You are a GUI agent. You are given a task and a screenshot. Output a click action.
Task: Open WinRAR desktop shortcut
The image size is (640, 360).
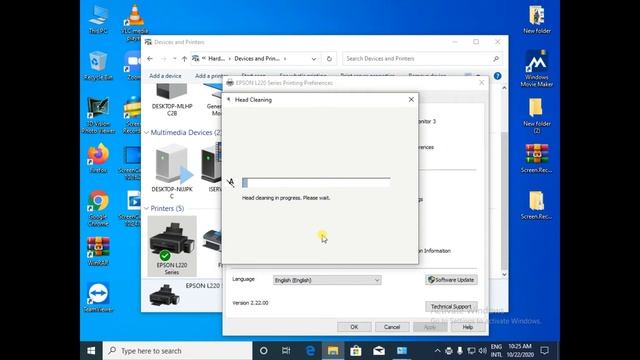[98, 251]
